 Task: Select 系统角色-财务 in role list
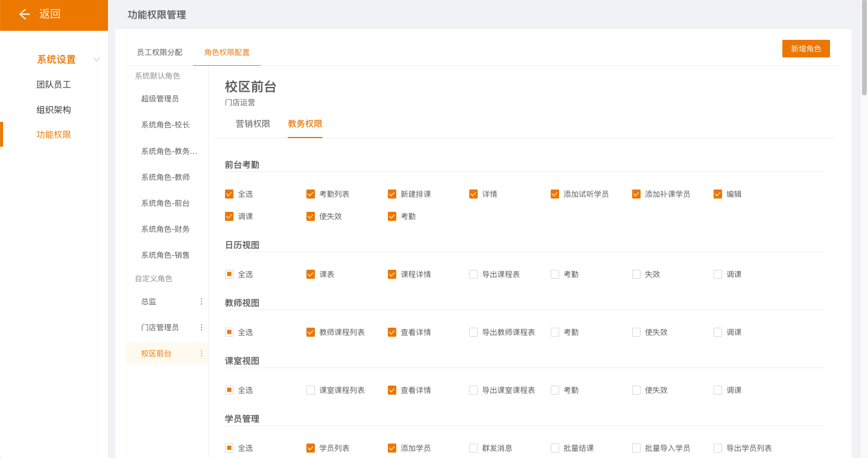(165, 229)
